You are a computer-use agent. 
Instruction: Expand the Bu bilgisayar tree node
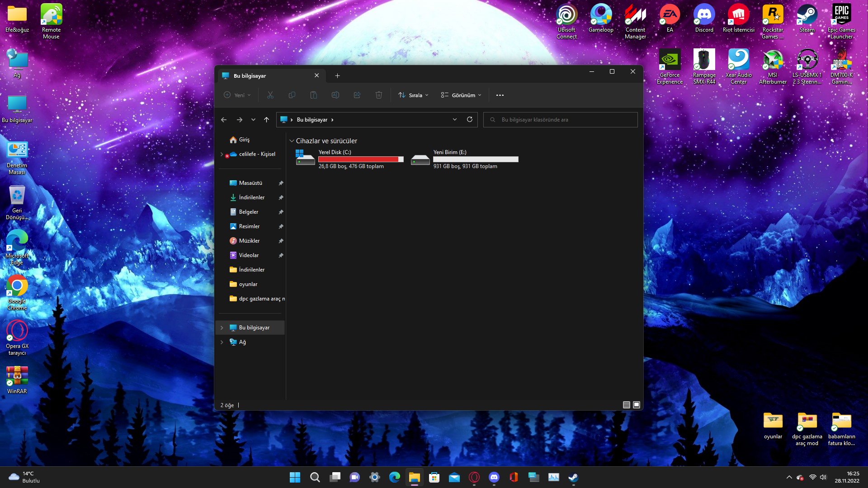coord(222,328)
